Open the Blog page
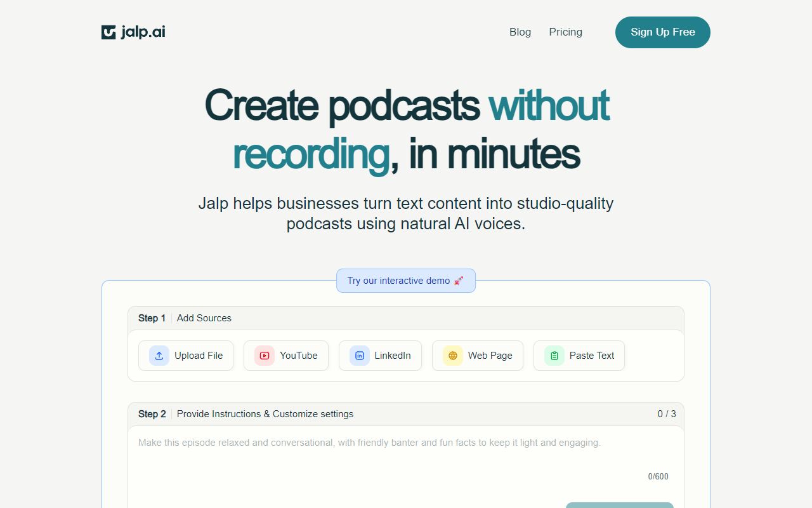Screen dimensions: 812x508 pyautogui.click(x=520, y=32)
